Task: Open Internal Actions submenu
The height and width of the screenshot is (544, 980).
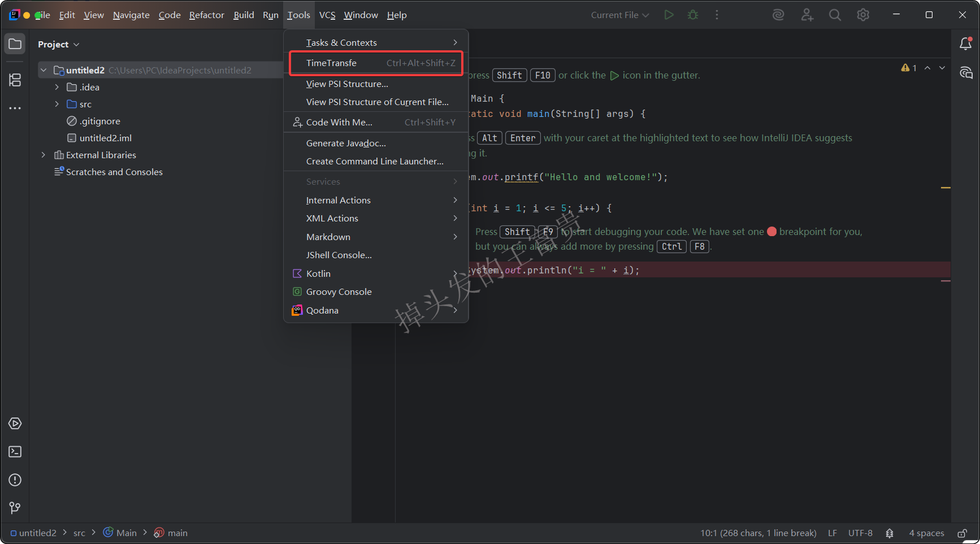Action: coord(376,200)
